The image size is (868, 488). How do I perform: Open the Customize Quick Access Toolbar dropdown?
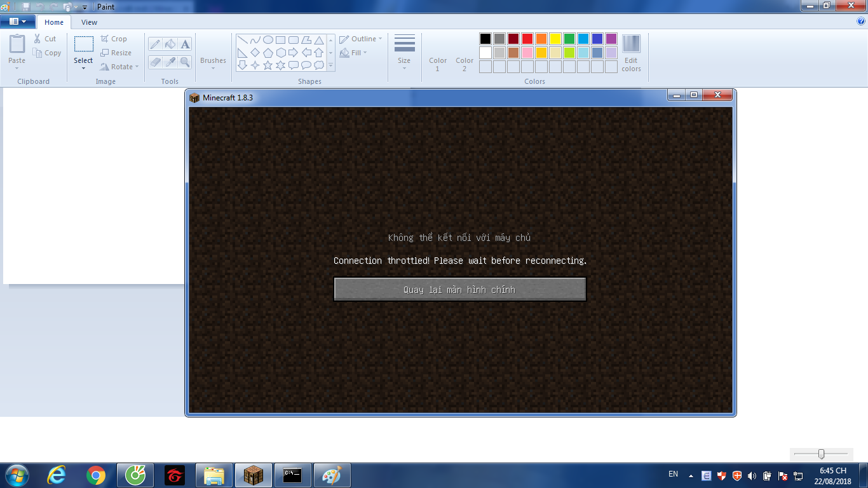click(x=85, y=7)
